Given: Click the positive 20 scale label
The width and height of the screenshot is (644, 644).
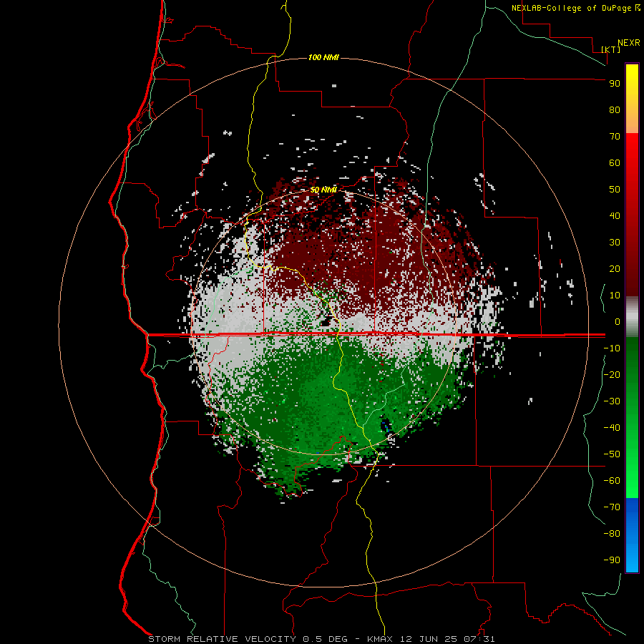Looking at the screenshot, I should point(615,268).
